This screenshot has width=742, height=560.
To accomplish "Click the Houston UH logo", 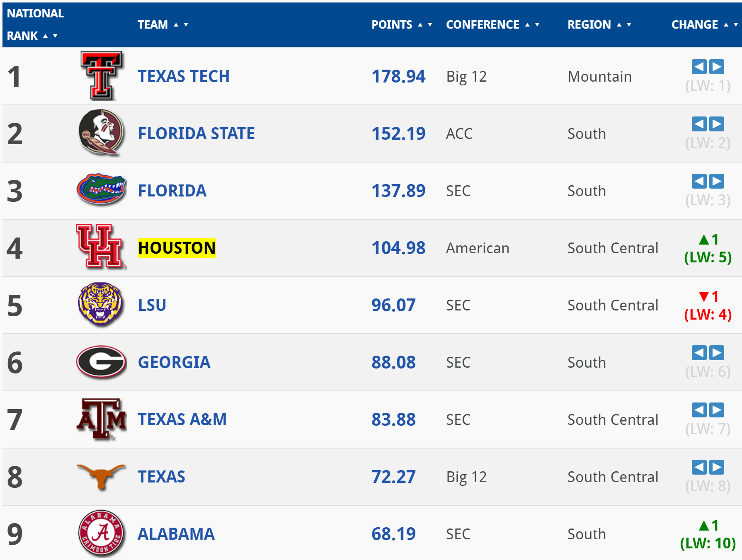I will (x=101, y=247).
